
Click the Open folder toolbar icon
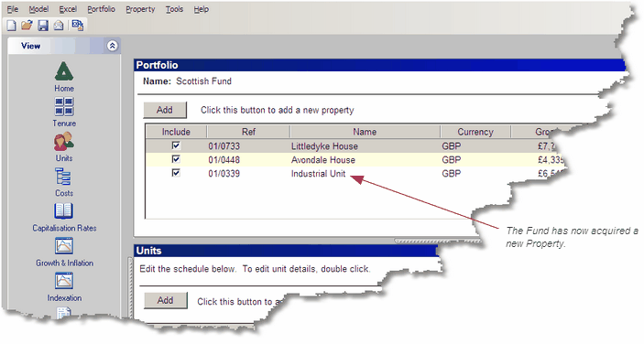(x=27, y=26)
